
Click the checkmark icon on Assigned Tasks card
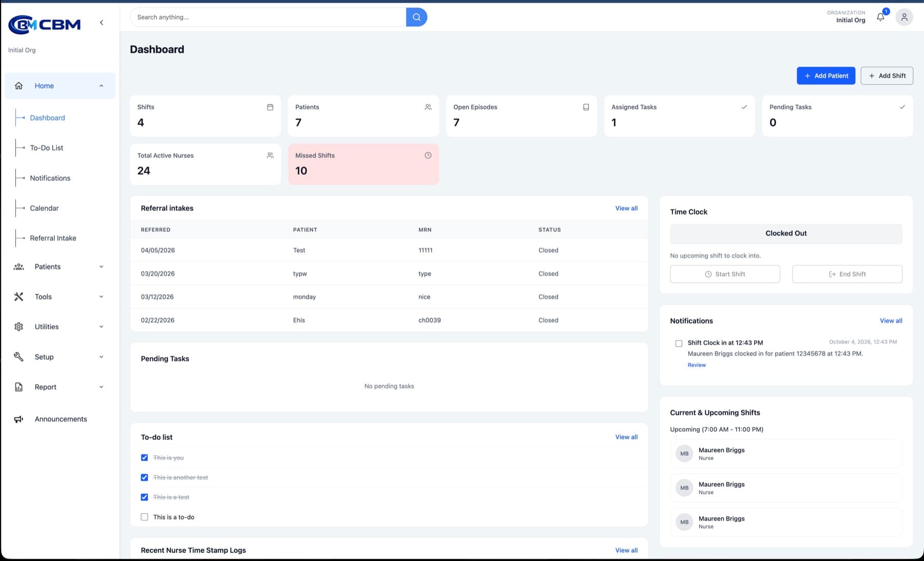tap(744, 107)
